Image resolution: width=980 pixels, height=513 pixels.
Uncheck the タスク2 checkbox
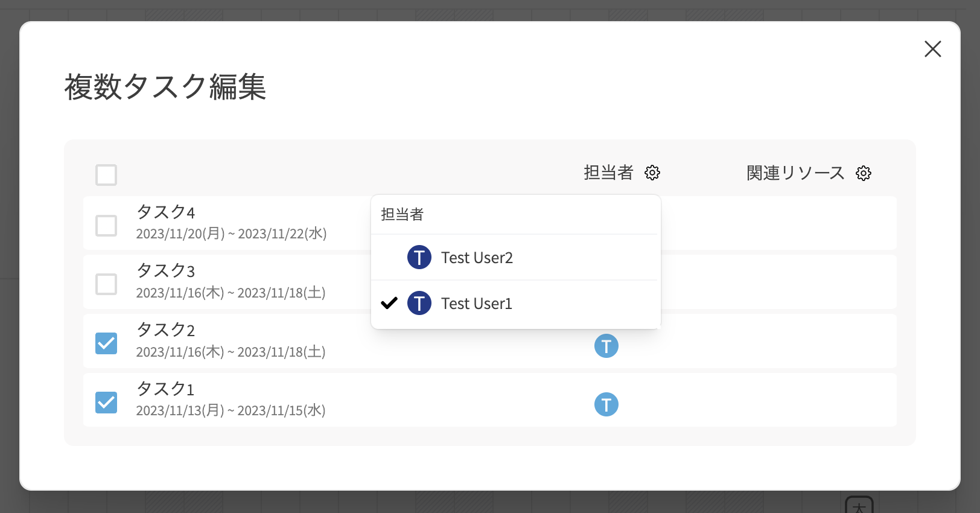tap(106, 343)
